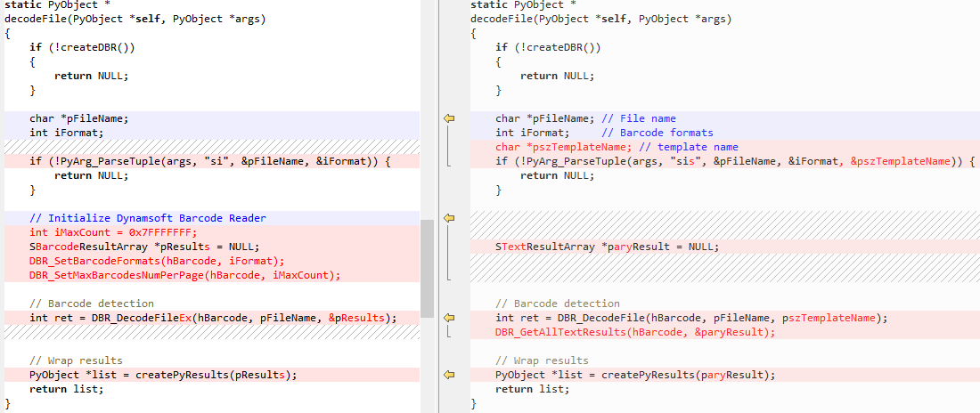The height and width of the screenshot is (413, 980).
Task: Select the DBR_SetBarcodeFormats line in left pane
Action: click(156, 261)
